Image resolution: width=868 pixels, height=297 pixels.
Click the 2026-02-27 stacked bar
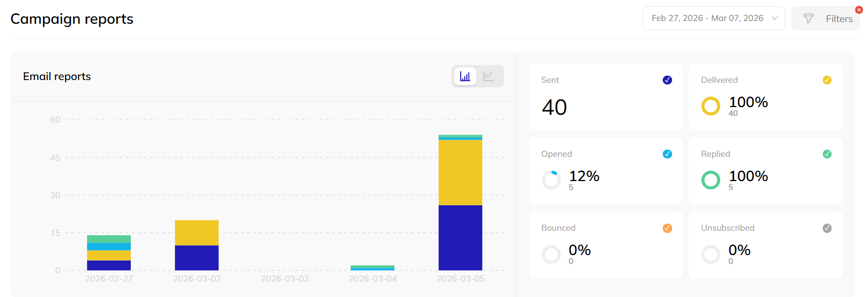pos(109,253)
